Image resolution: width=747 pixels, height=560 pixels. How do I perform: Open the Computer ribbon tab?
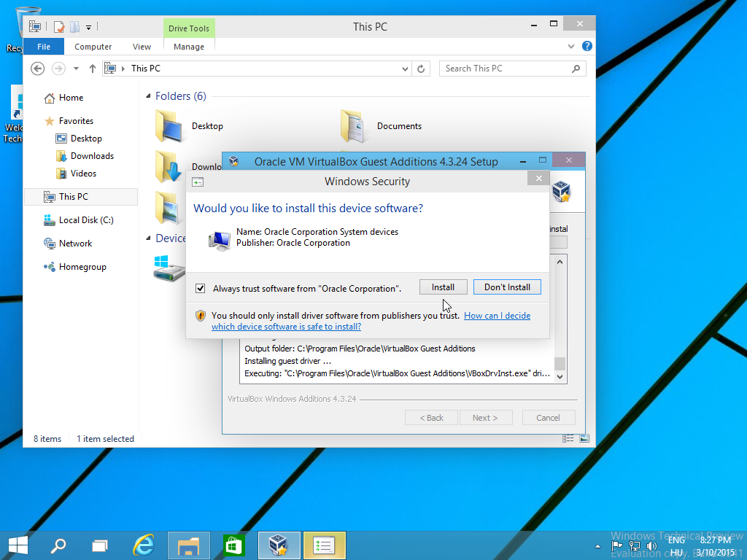[93, 47]
